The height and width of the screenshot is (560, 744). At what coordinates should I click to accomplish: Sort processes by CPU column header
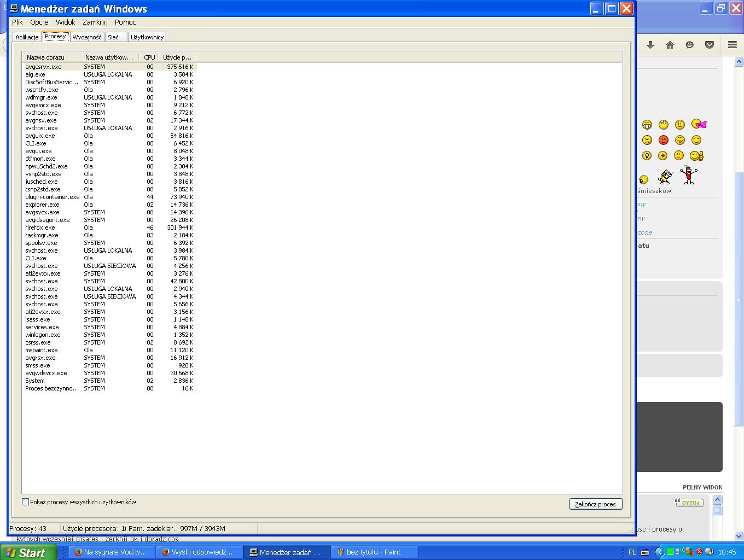click(x=149, y=57)
